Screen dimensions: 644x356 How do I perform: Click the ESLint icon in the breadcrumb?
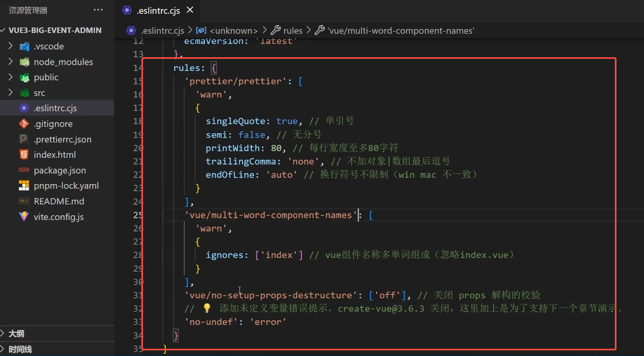(x=131, y=30)
